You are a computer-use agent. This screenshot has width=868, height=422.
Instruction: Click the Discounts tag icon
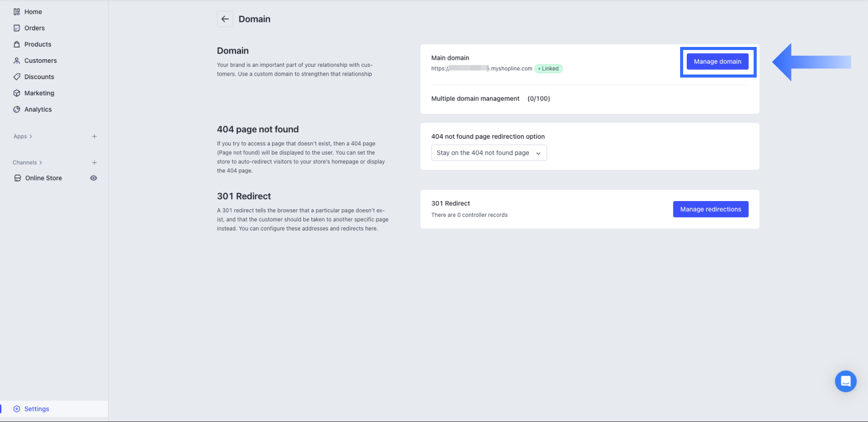tap(17, 77)
